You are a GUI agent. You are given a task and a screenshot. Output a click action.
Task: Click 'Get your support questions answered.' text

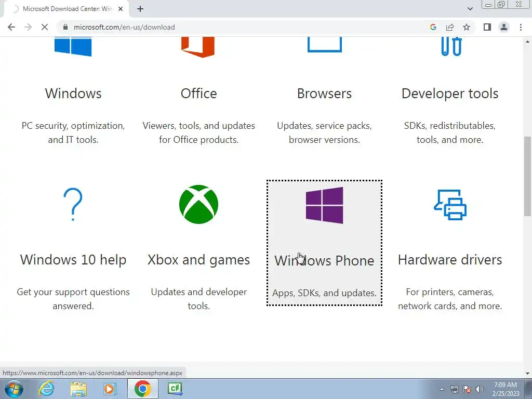tap(73, 299)
